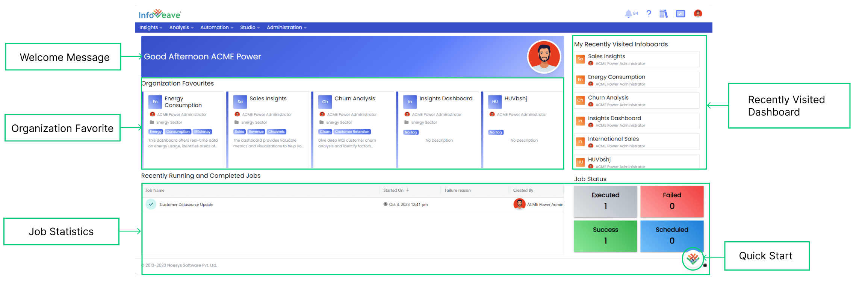Click sort arrow next to Started On
868x283 pixels.
tap(407, 190)
